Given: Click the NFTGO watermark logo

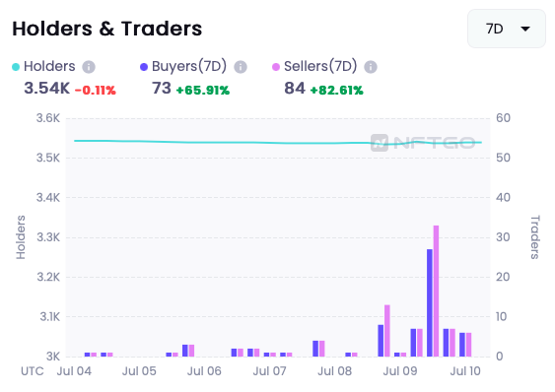Looking at the screenshot, I should pyautogui.click(x=423, y=143).
